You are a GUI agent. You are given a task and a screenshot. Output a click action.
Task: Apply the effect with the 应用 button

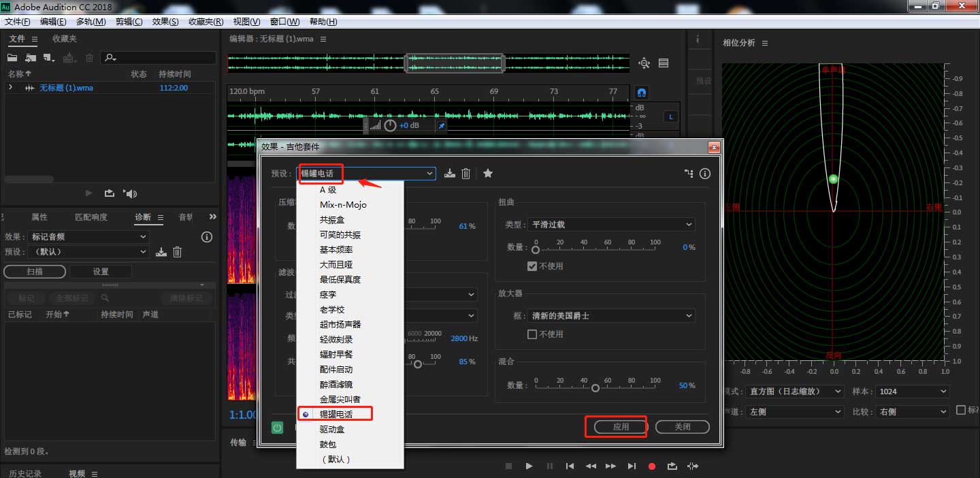point(616,426)
